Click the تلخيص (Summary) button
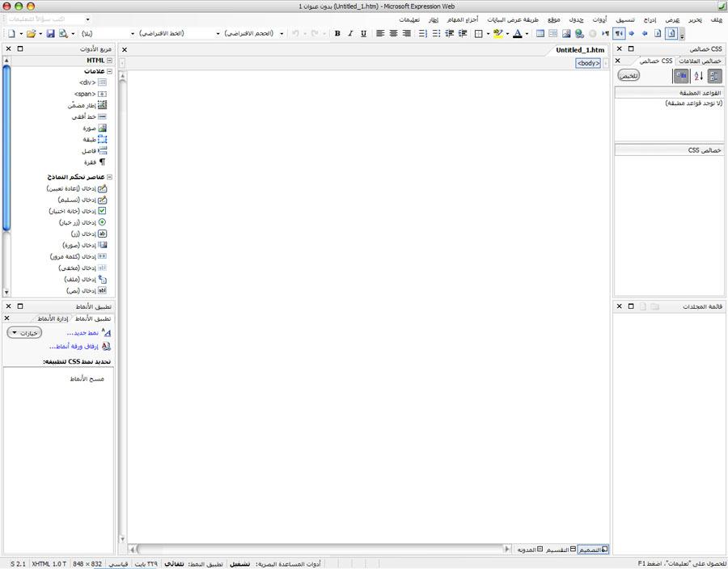Screen dimensions: 728x569 629,75
